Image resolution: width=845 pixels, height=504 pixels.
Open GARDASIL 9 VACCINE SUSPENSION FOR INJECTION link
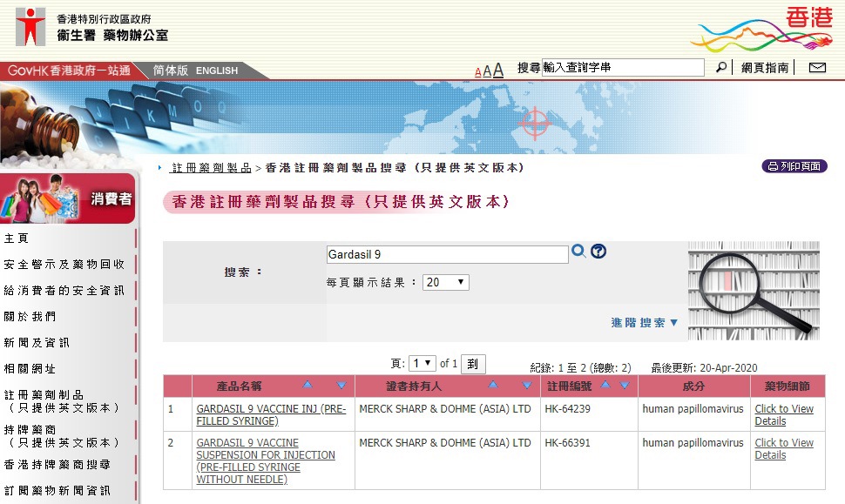click(265, 461)
